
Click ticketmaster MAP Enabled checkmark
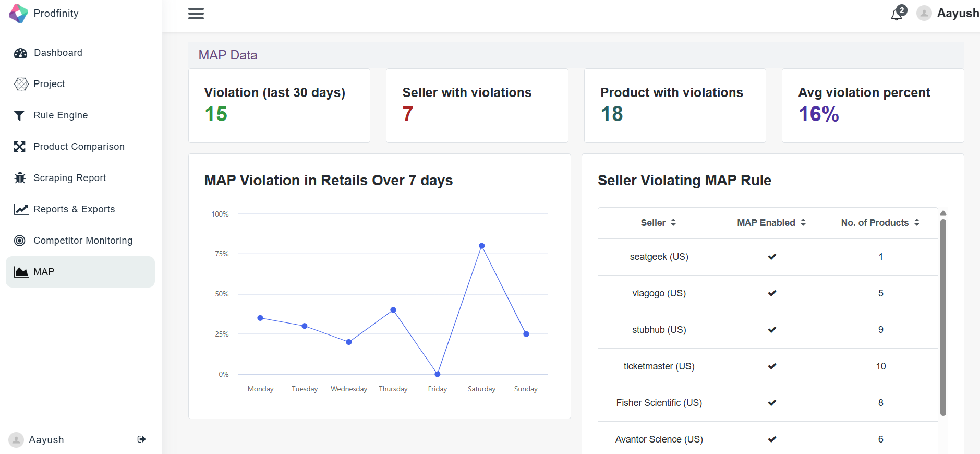[x=772, y=366]
